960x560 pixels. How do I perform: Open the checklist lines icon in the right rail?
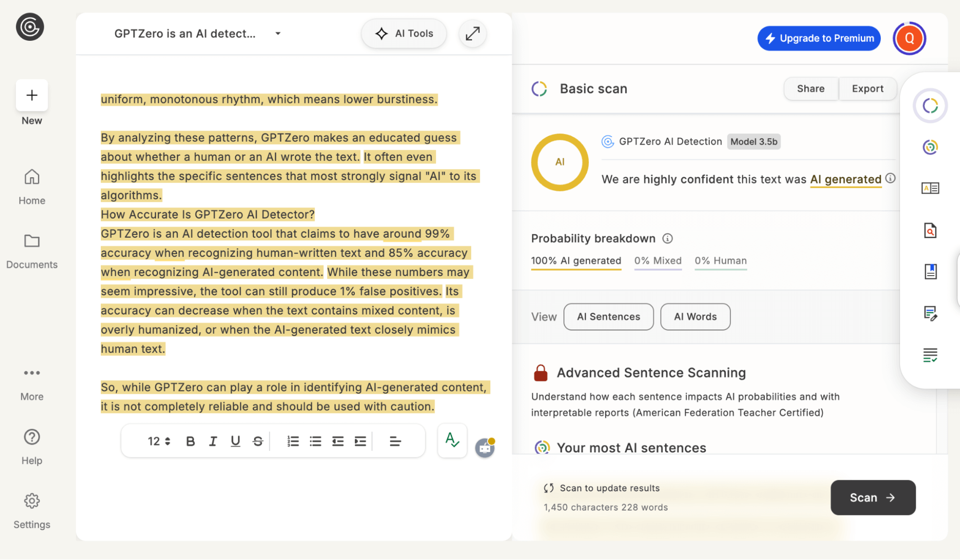point(930,355)
